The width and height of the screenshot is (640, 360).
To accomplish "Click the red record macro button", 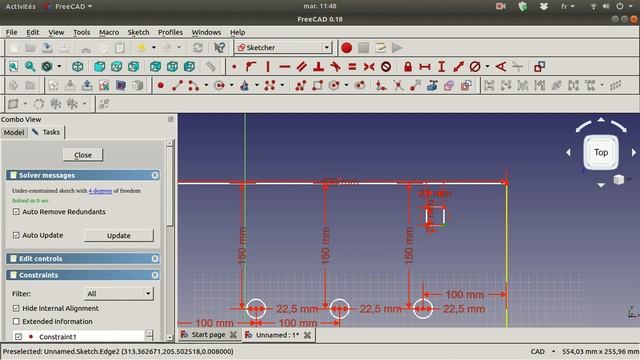I will tap(347, 48).
